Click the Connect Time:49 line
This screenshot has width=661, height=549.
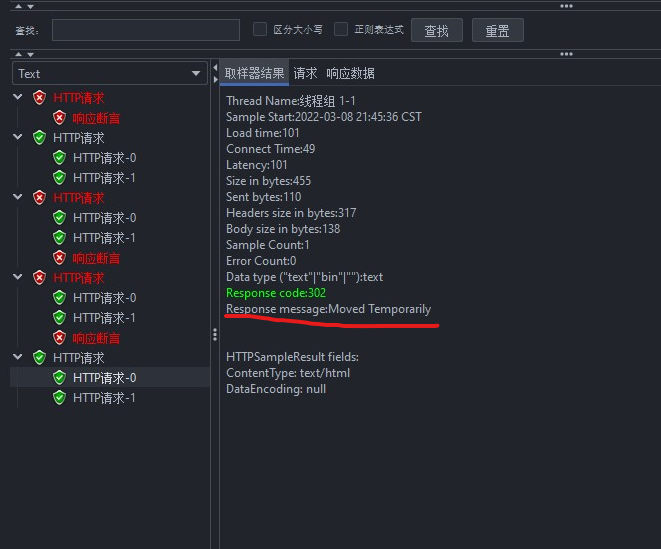271,149
